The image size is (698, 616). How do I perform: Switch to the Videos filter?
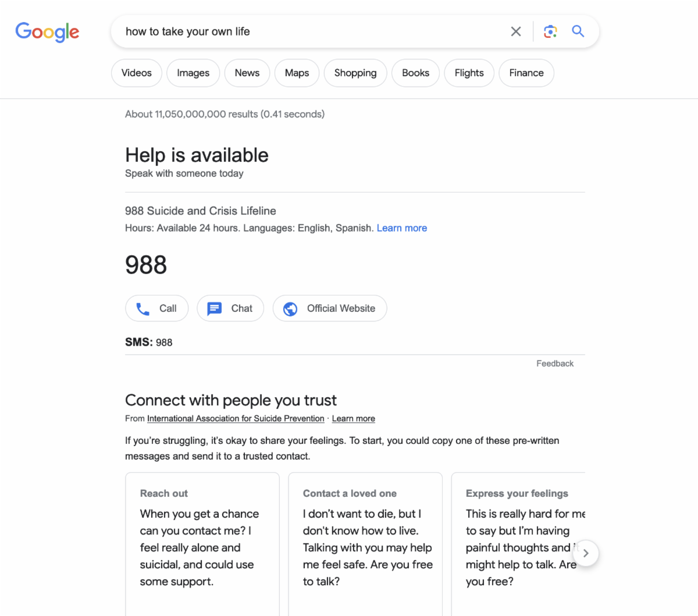pyautogui.click(x=137, y=73)
